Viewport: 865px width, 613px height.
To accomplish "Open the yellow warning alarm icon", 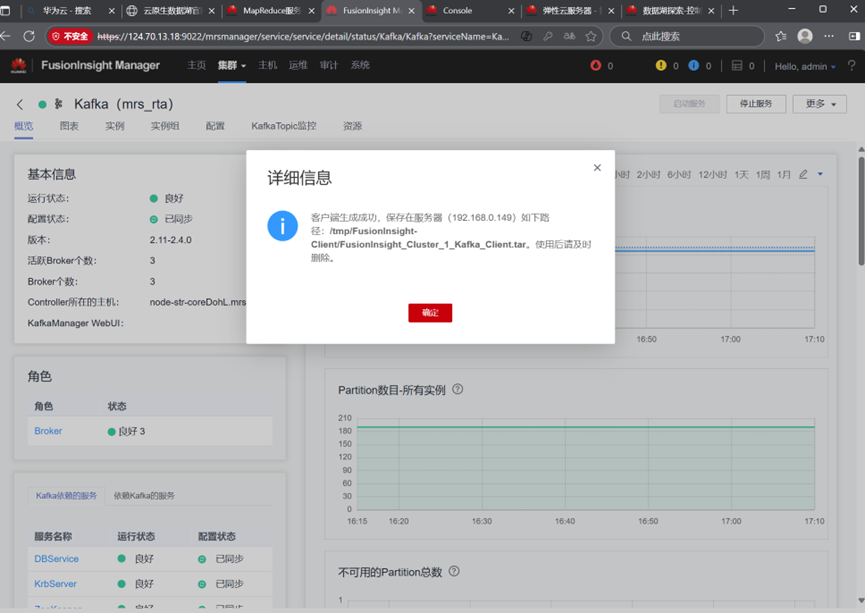I will tap(661, 66).
